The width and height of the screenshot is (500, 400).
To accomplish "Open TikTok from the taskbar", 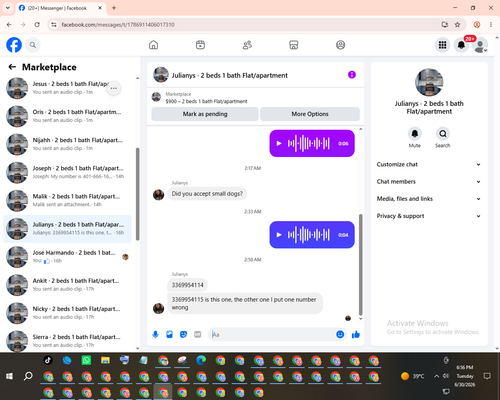I will (48, 360).
